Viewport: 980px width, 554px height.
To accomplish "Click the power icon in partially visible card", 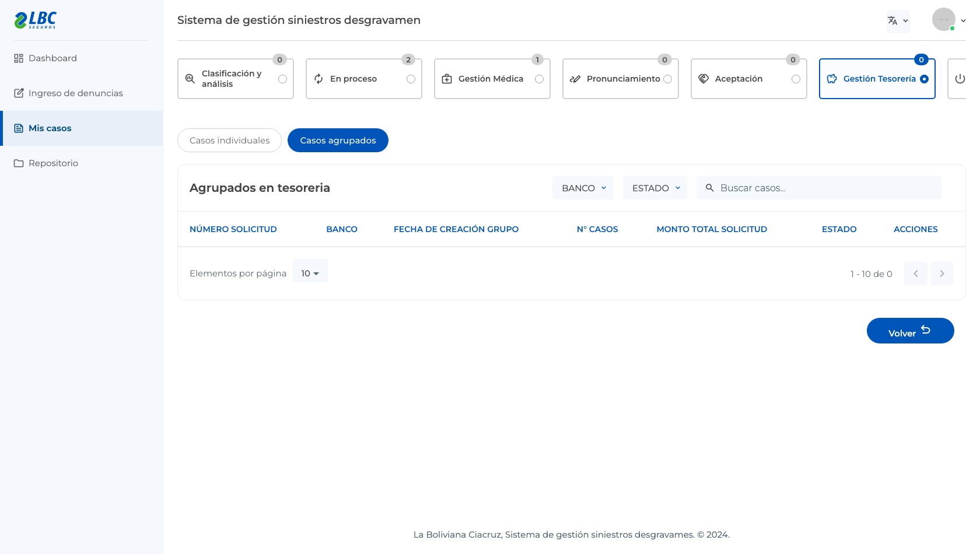I will [960, 79].
